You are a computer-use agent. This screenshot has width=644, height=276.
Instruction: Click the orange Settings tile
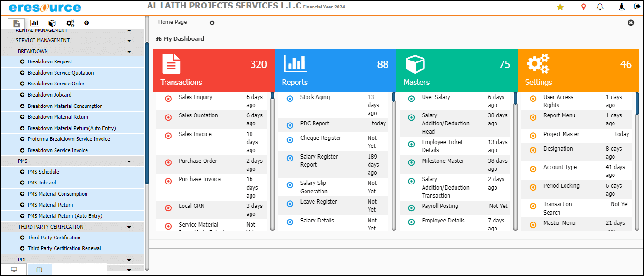(x=578, y=70)
